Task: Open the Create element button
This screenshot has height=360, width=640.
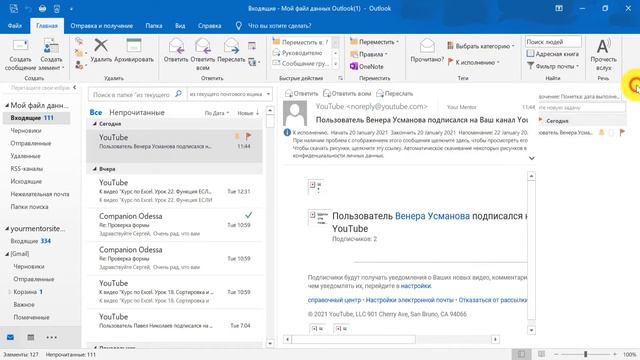Action: [x=51, y=55]
